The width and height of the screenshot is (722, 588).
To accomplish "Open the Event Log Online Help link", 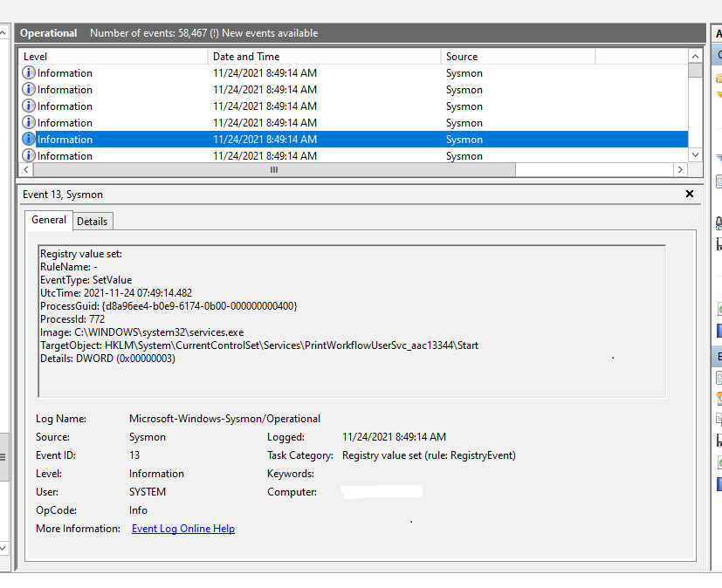I will tap(183, 529).
